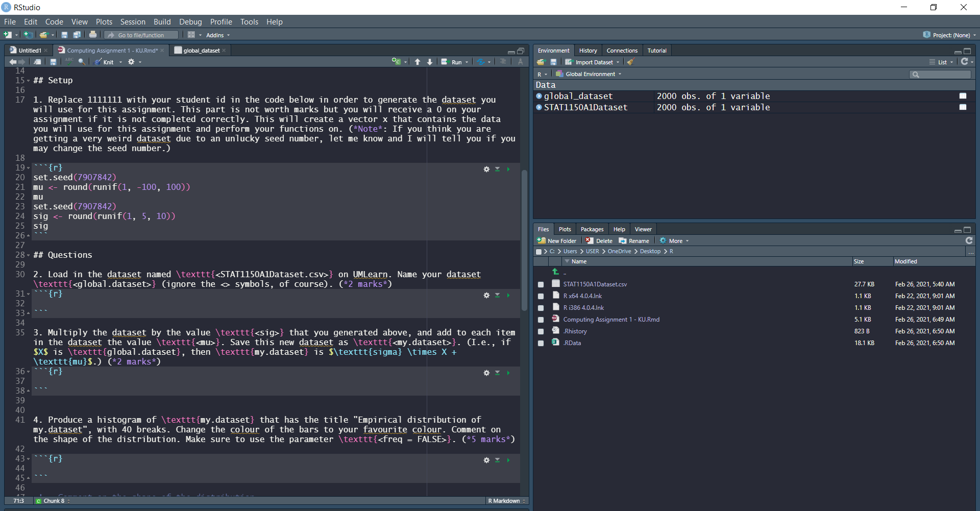Open Find/Replace with the magnifying glass icon
The width and height of the screenshot is (980, 511).
82,62
